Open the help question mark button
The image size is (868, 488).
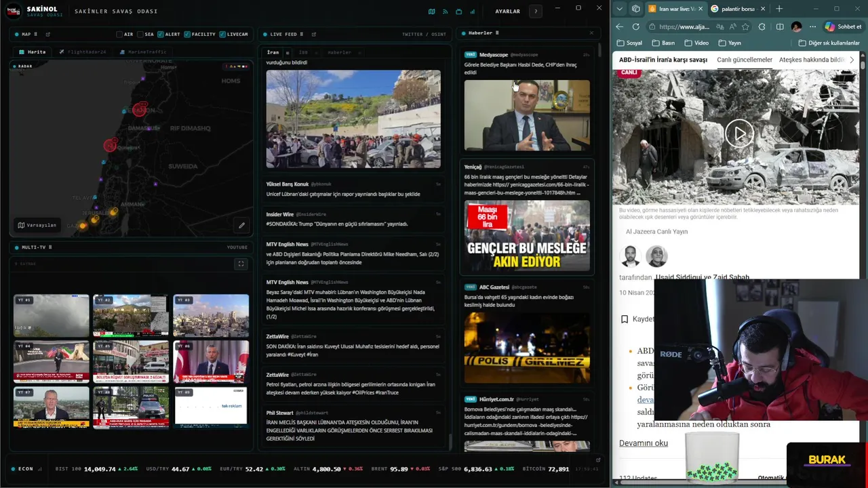click(x=536, y=12)
